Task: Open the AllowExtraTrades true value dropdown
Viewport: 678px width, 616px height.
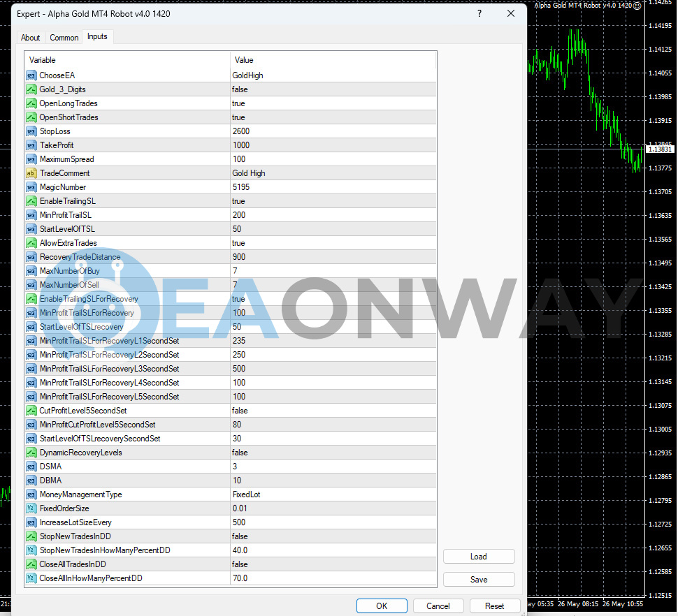Action: (333, 243)
